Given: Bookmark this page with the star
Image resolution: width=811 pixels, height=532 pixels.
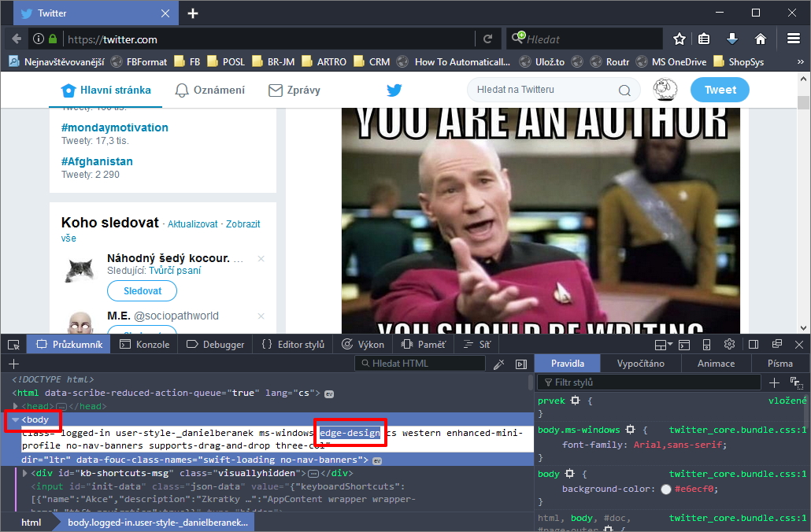Looking at the screenshot, I should [679, 39].
